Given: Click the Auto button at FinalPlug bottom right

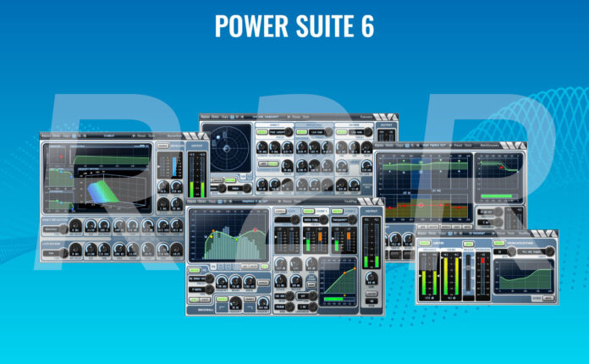Looking at the screenshot, I should (x=548, y=299).
